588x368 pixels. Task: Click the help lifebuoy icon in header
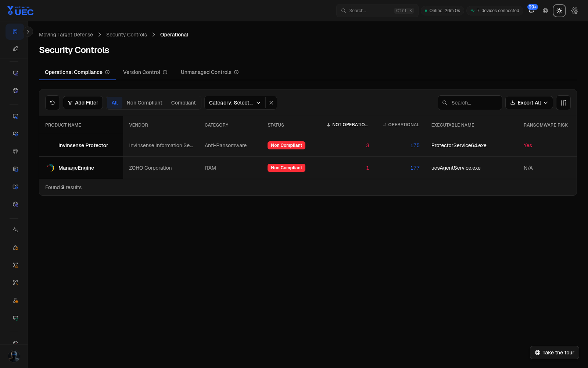pyautogui.click(x=545, y=11)
